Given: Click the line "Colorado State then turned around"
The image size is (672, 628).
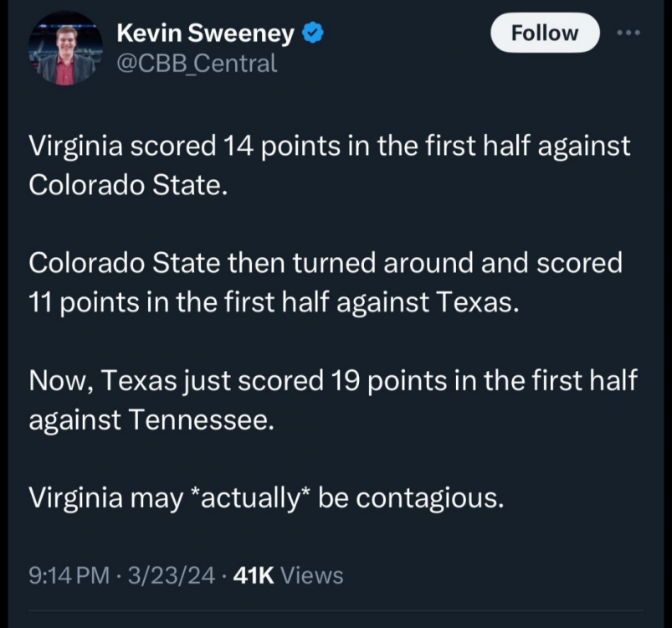Looking at the screenshot, I should (326, 263).
